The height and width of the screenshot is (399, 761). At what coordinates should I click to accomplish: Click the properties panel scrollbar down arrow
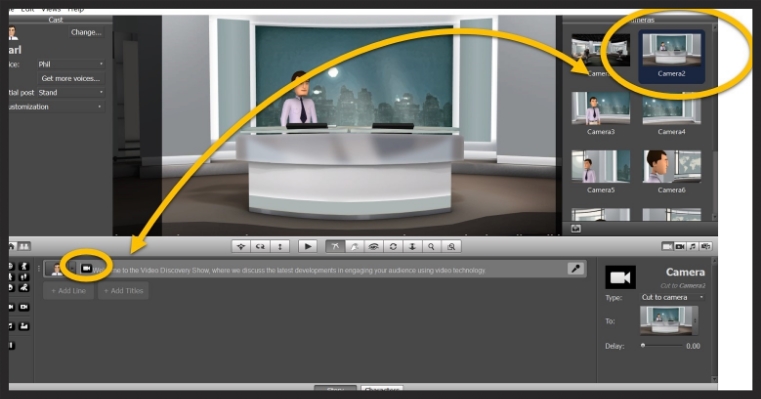(714, 379)
